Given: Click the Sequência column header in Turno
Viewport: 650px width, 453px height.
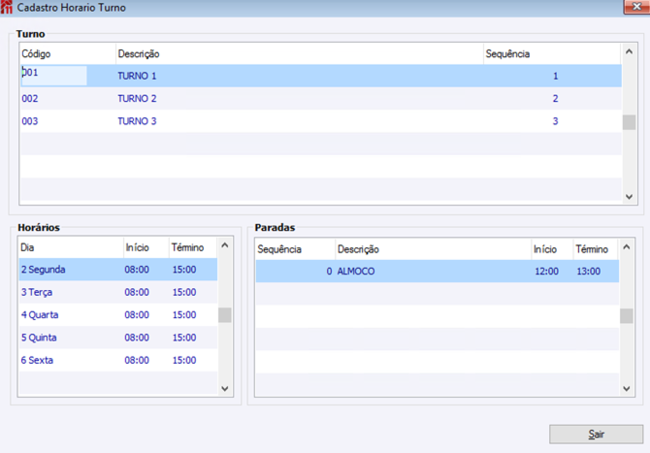Looking at the screenshot, I should [x=552, y=54].
